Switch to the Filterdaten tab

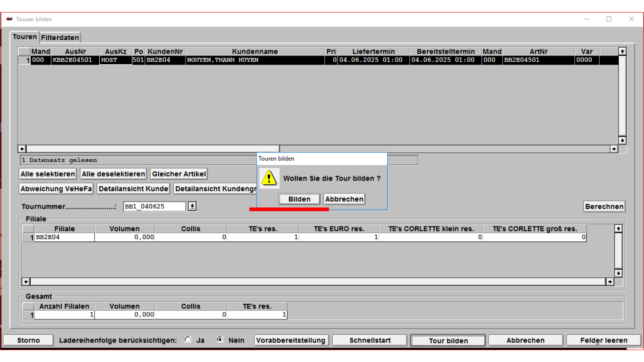tap(60, 38)
